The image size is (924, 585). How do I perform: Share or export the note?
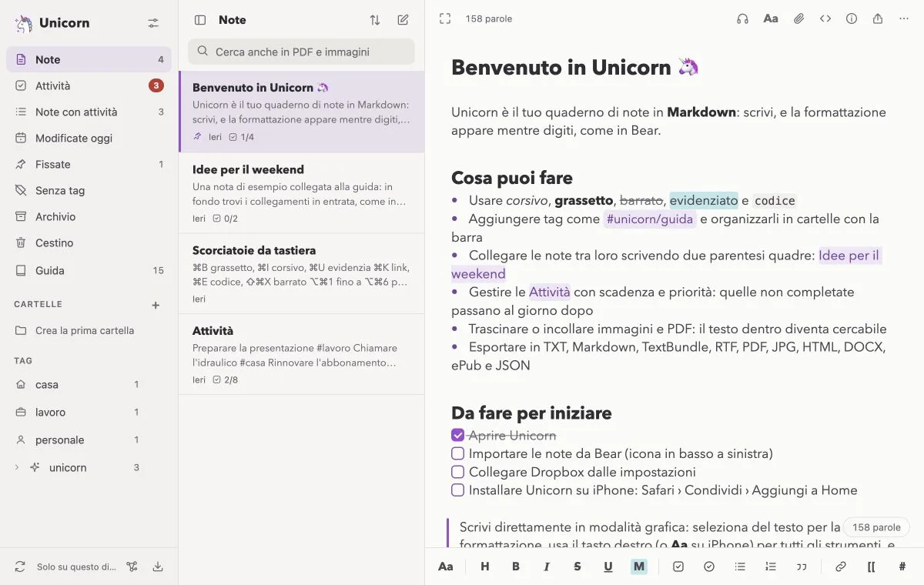878,18
